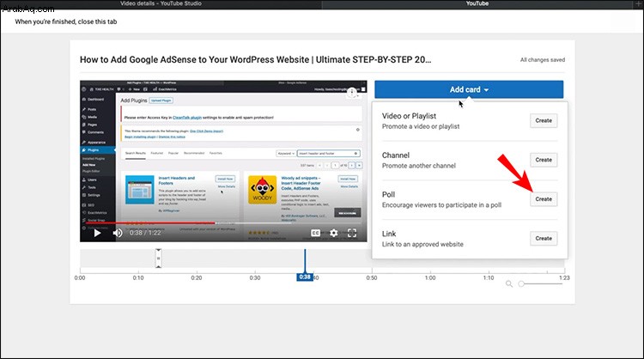Click 'Encourage viewers to participate in a poll'

(x=441, y=205)
